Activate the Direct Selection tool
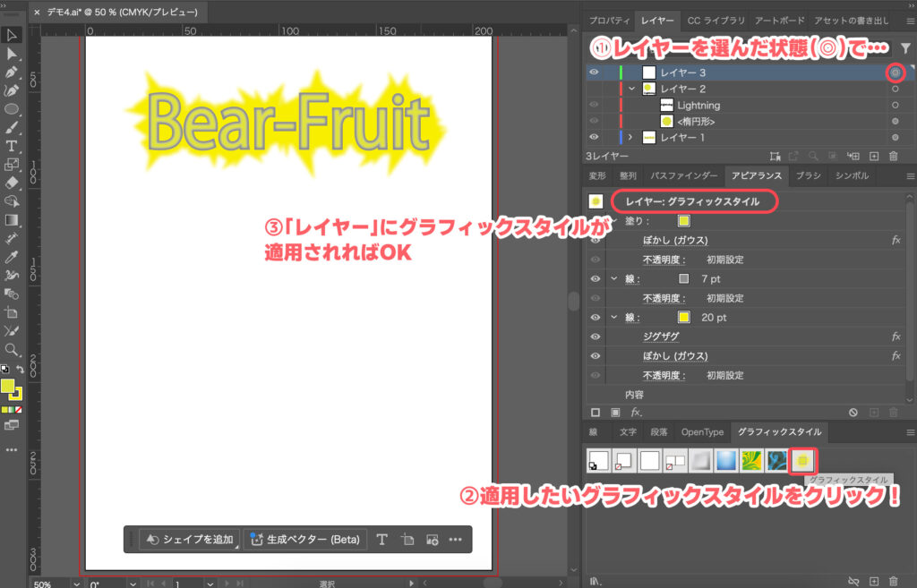The image size is (917, 588). (x=12, y=52)
